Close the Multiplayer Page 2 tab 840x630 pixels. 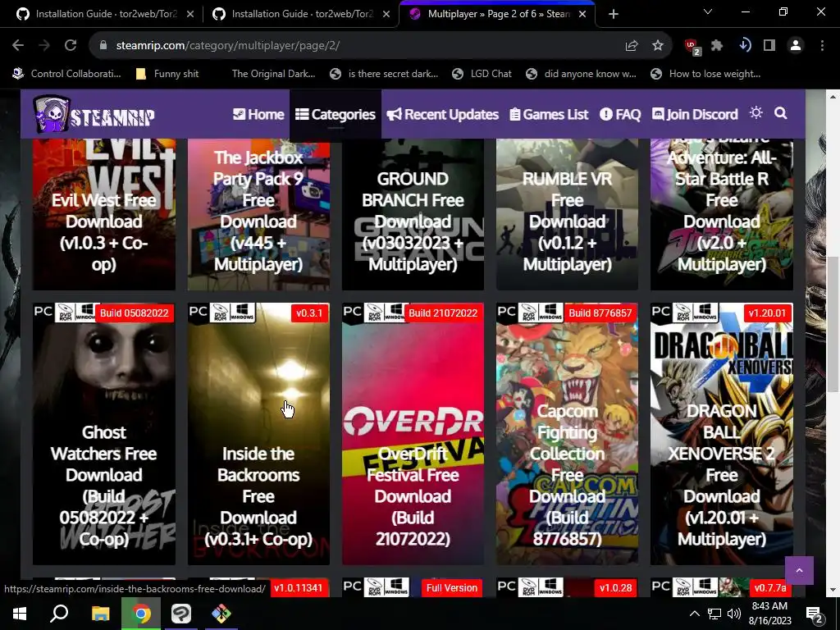click(x=583, y=14)
